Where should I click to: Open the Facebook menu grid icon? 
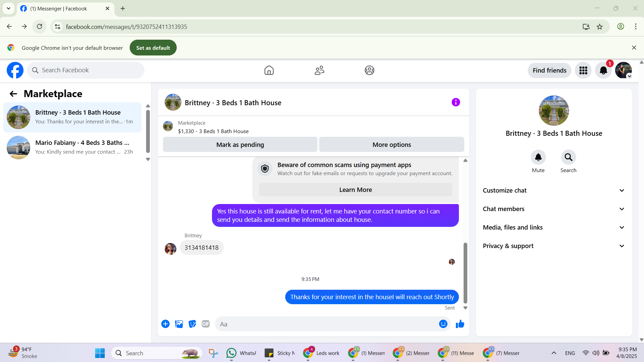coord(583,70)
